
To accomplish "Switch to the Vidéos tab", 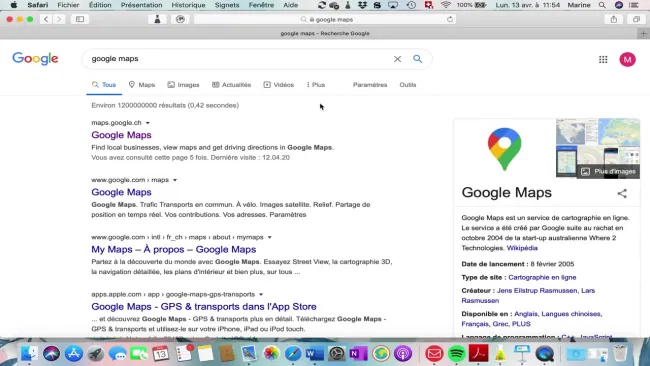I will pos(279,85).
